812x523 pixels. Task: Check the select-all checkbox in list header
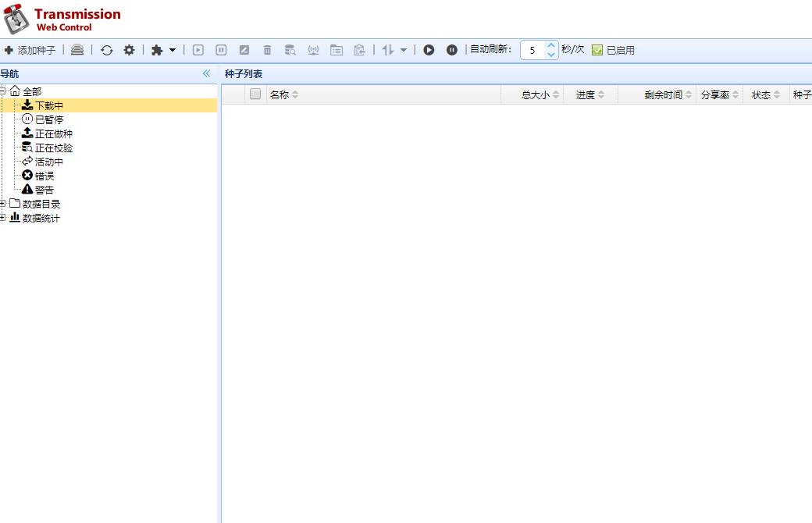(x=255, y=94)
